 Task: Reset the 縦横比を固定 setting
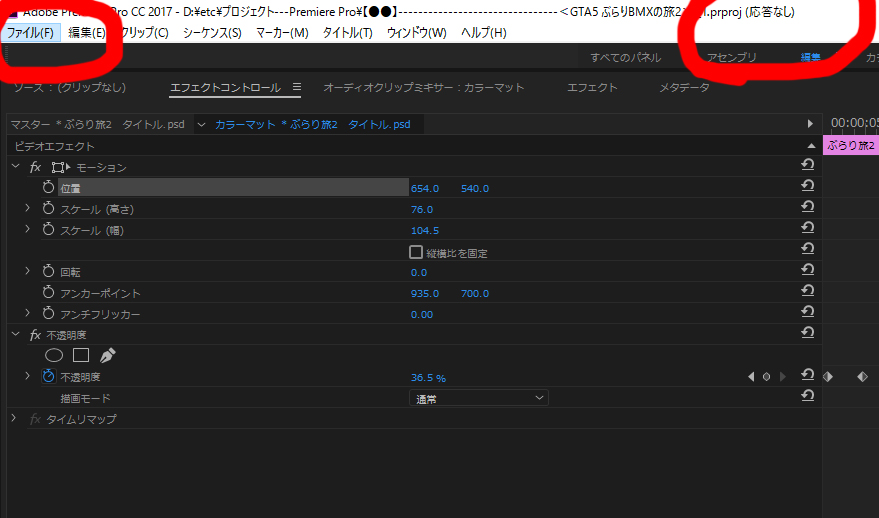[807, 248]
